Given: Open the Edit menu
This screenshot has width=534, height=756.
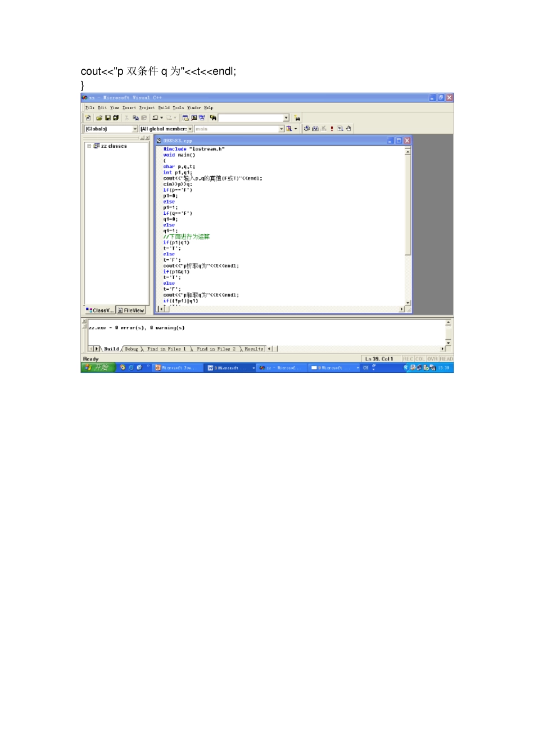Looking at the screenshot, I should (102, 107).
